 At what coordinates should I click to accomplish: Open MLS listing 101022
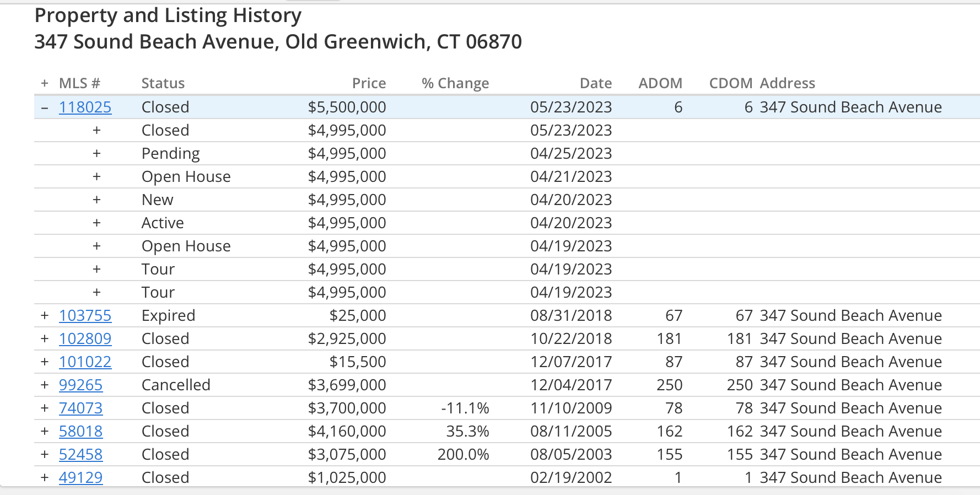point(85,362)
